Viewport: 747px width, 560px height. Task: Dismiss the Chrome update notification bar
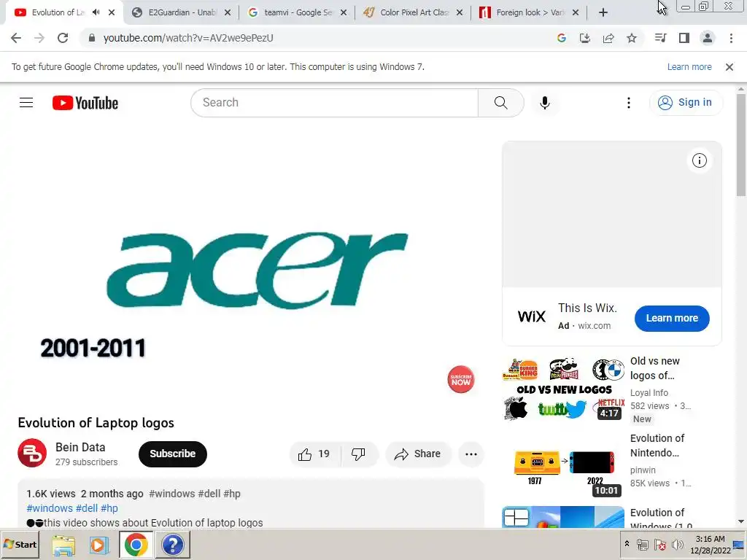click(x=729, y=67)
